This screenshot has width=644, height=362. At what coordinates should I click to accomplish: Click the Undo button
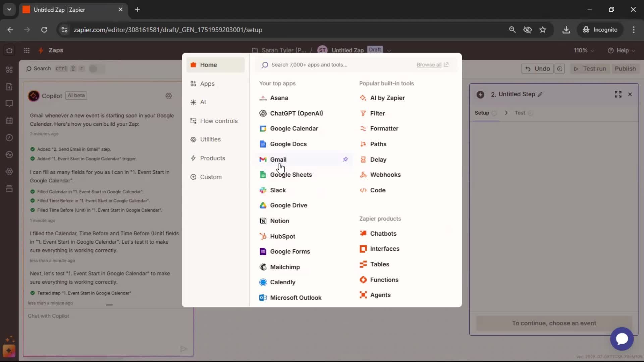[537, 69]
